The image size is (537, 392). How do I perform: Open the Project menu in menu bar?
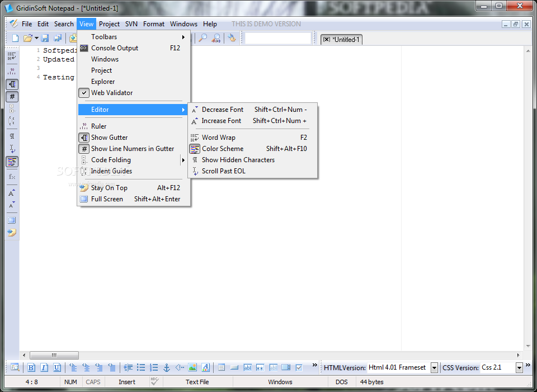[109, 24]
